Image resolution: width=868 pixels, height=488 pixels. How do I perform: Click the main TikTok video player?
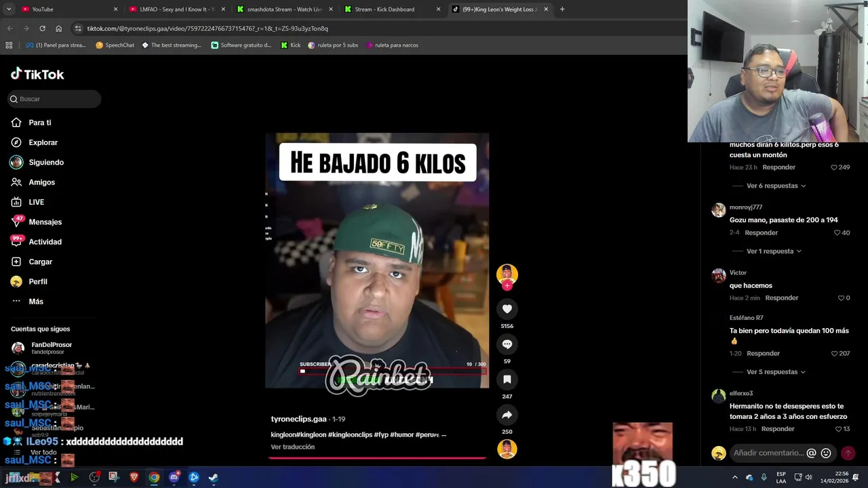(x=377, y=261)
